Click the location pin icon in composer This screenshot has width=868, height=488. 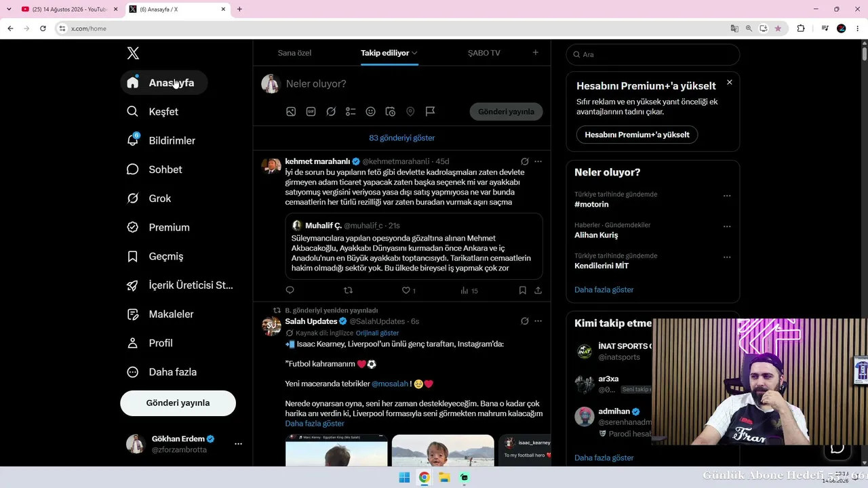coord(410,112)
